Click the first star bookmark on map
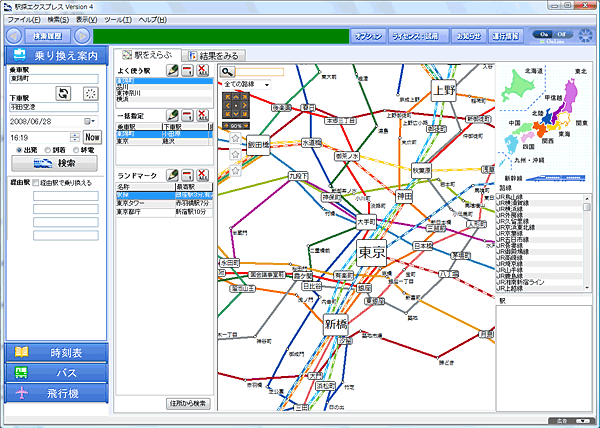Screen dimensions: 600x428 235,138
